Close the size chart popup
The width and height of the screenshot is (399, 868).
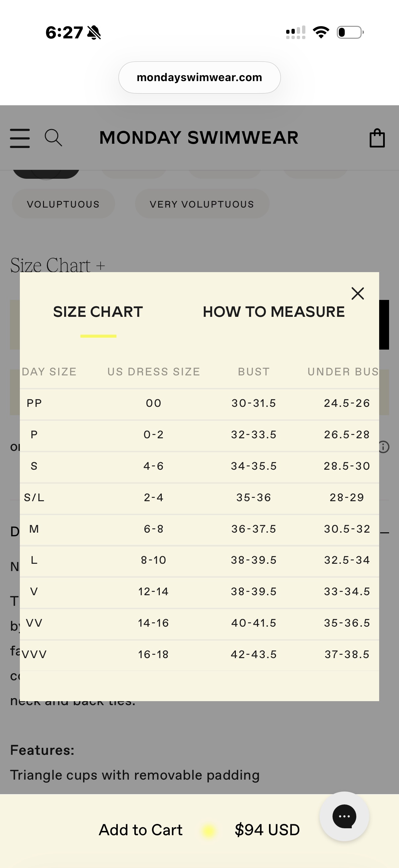pos(358,294)
